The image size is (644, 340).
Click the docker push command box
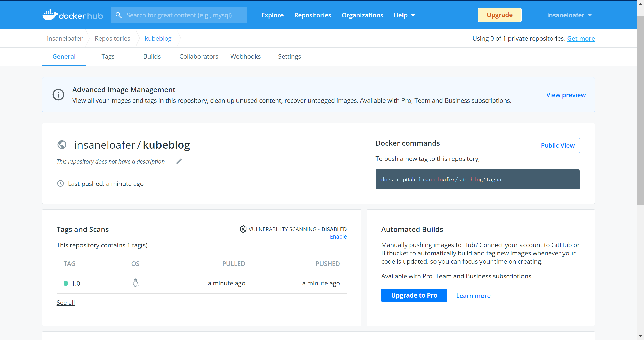pyautogui.click(x=477, y=179)
